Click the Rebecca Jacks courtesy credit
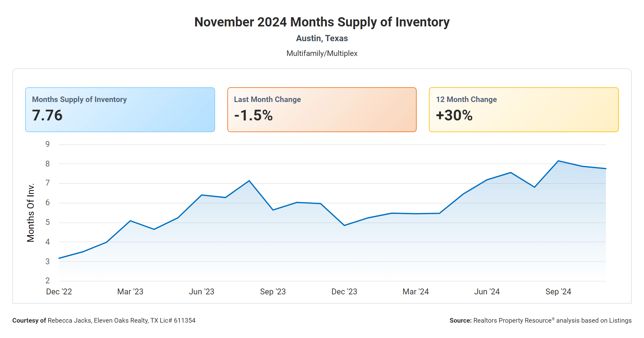The height and width of the screenshot is (338, 644). (x=104, y=320)
